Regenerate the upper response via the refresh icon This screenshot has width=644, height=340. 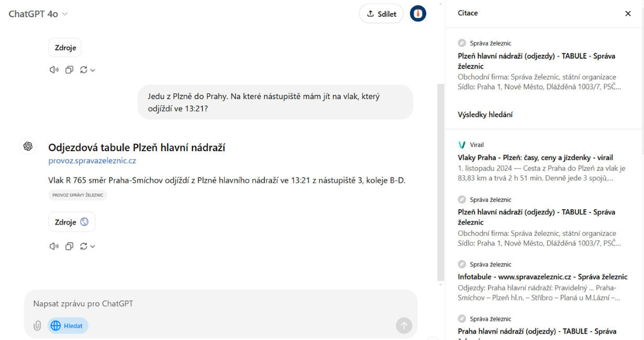click(x=84, y=70)
